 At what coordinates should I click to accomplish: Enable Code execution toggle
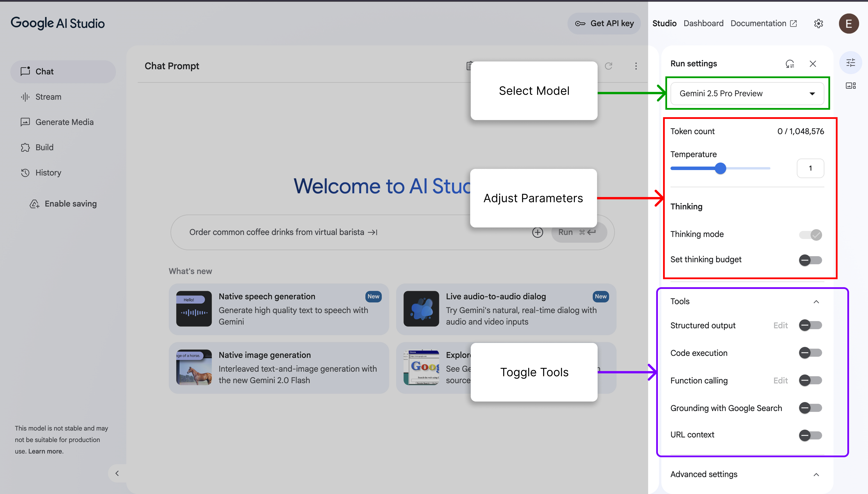810,353
